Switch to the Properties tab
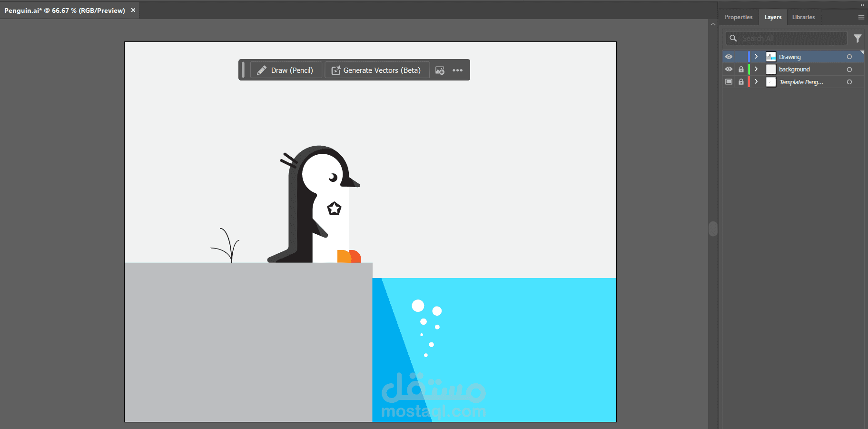This screenshot has height=429, width=868. click(x=738, y=17)
